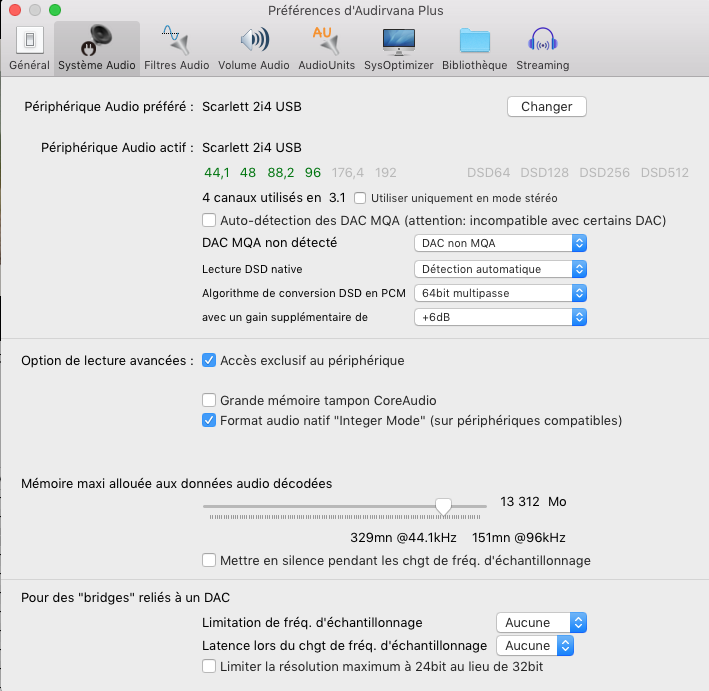Click the Général tab label

29,65
